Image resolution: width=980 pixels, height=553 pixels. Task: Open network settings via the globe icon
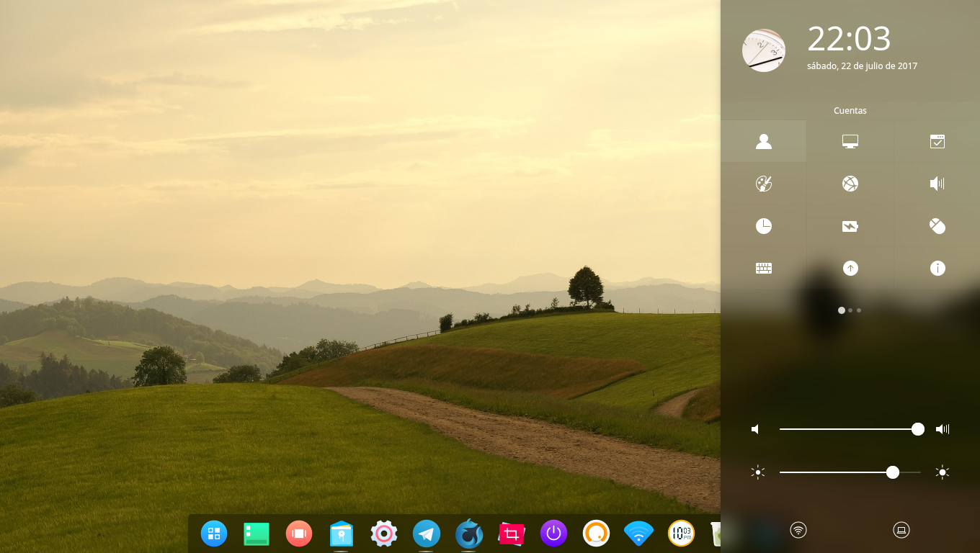tap(850, 184)
